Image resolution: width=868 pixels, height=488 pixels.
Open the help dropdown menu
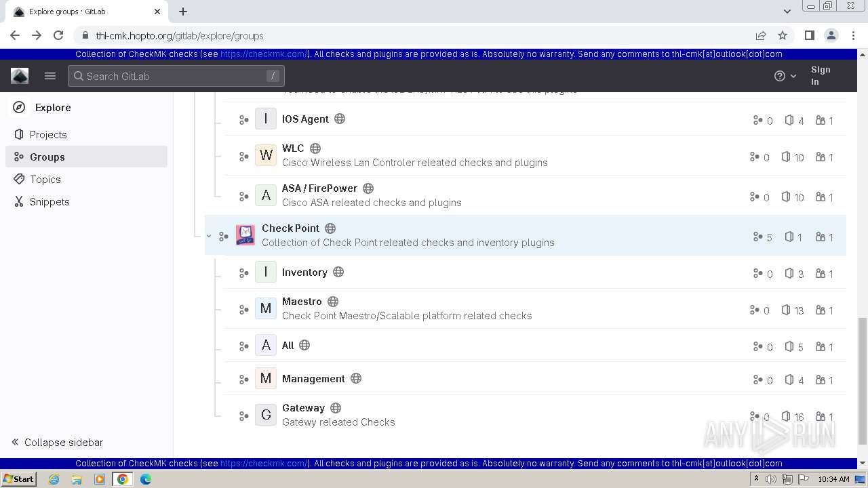785,76
